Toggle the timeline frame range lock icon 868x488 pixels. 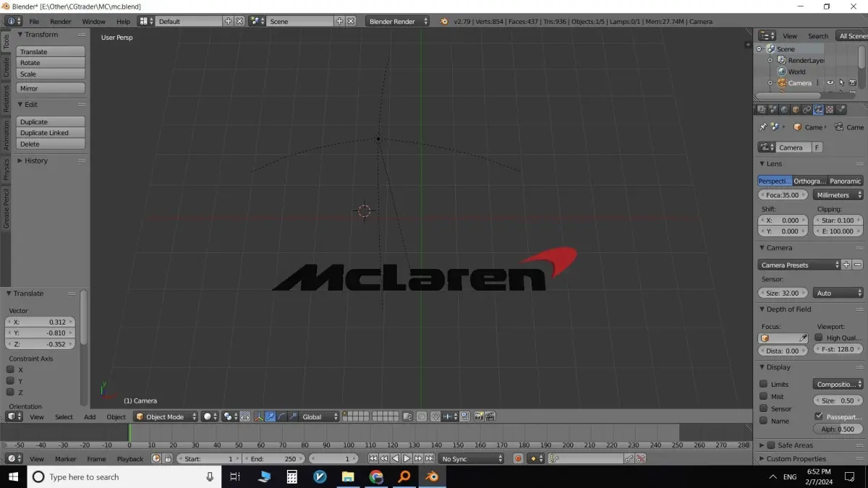[168, 458]
